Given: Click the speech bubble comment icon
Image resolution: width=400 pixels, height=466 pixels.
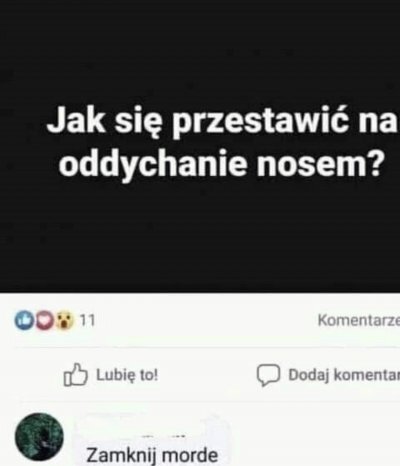Looking at the screenshot, I should pyautogui.click(x=268, y=375).
